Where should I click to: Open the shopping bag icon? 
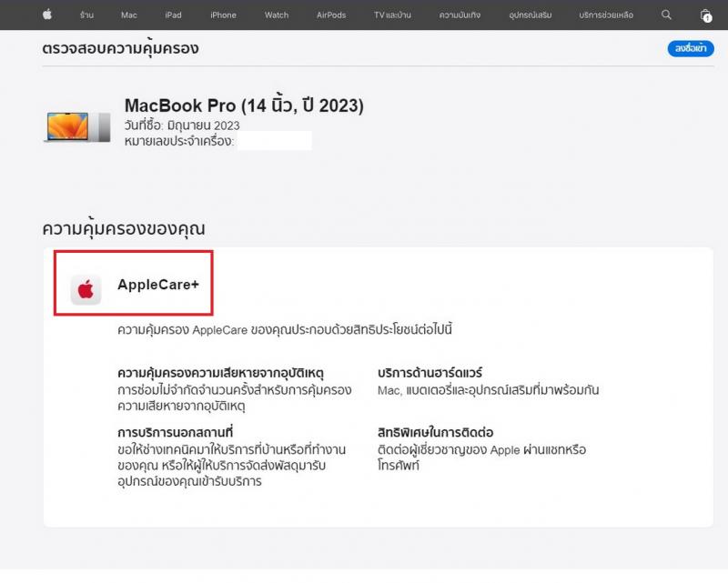pos(705,15)
